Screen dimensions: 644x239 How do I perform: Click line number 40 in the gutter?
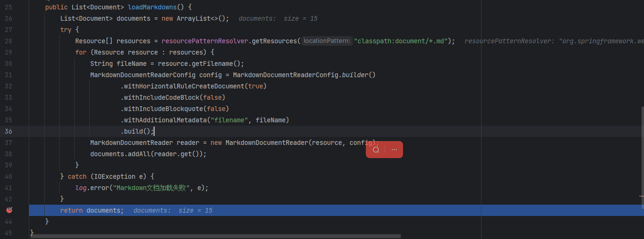8,176
